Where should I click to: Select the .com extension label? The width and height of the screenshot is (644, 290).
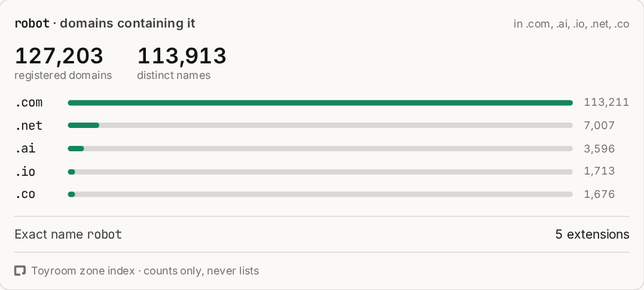(29, 102)
